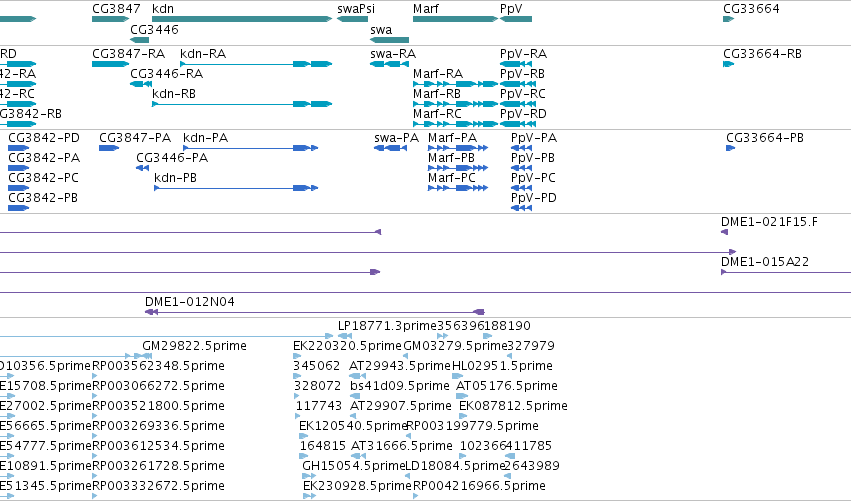851x501 pixels.
Task: Click the swaPsi gene arrow
Action: [x=353, y=19]
